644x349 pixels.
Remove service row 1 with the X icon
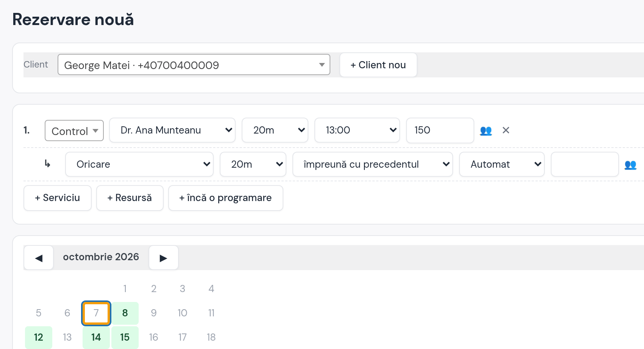506,130
